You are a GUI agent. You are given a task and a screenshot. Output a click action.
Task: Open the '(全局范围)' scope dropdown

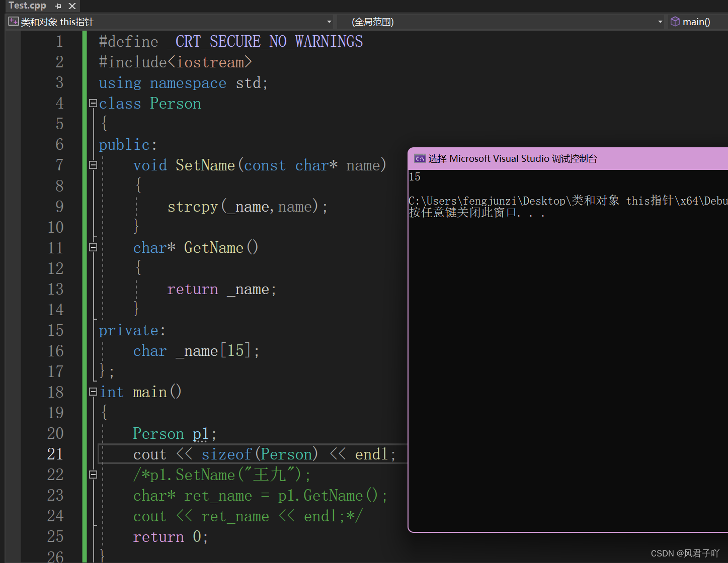(501, 22)
